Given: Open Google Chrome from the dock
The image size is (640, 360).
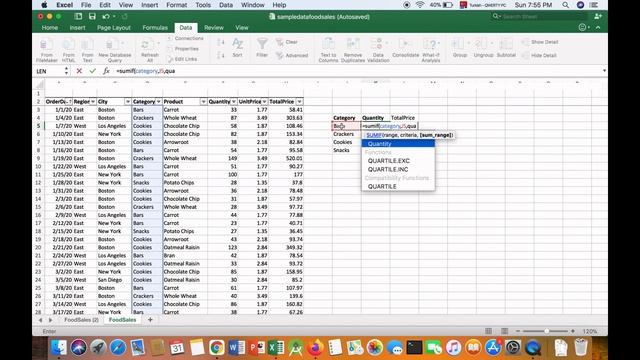Looking at the screenshot, I should [217, 348].
